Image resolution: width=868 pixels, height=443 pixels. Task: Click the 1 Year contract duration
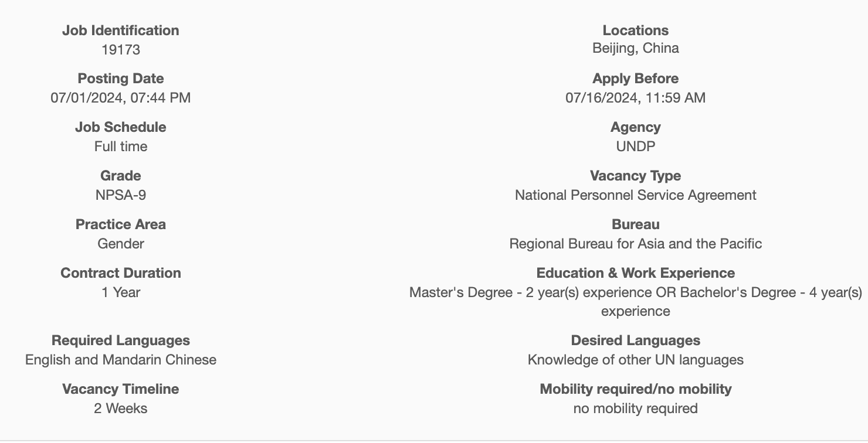(121, 292)
